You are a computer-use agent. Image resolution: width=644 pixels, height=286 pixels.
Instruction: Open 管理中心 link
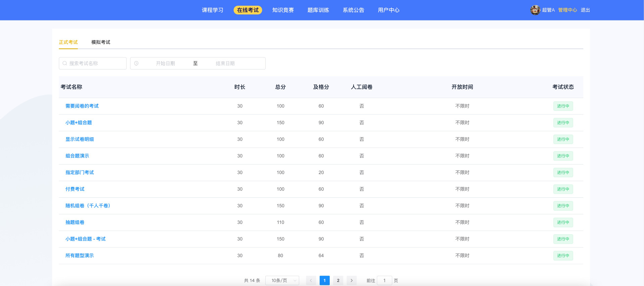click(x=568, y=10)
